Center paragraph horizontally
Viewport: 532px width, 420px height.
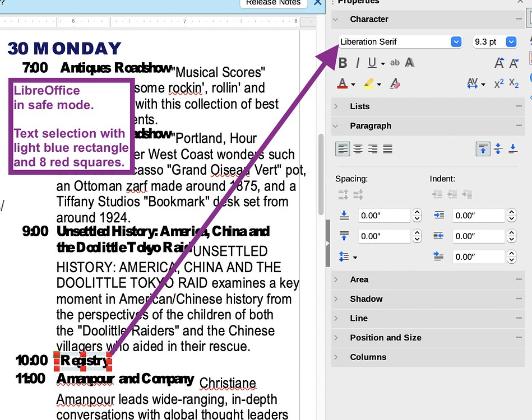[358, 149]
